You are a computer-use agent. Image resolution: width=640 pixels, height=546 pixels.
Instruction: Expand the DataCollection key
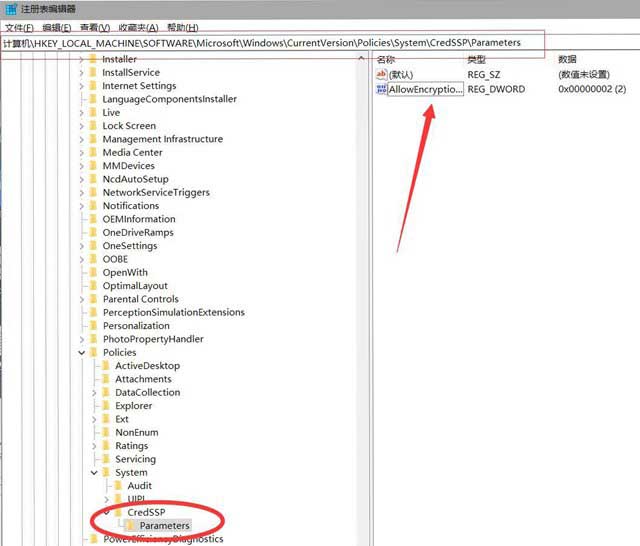(x=94, y=393)
